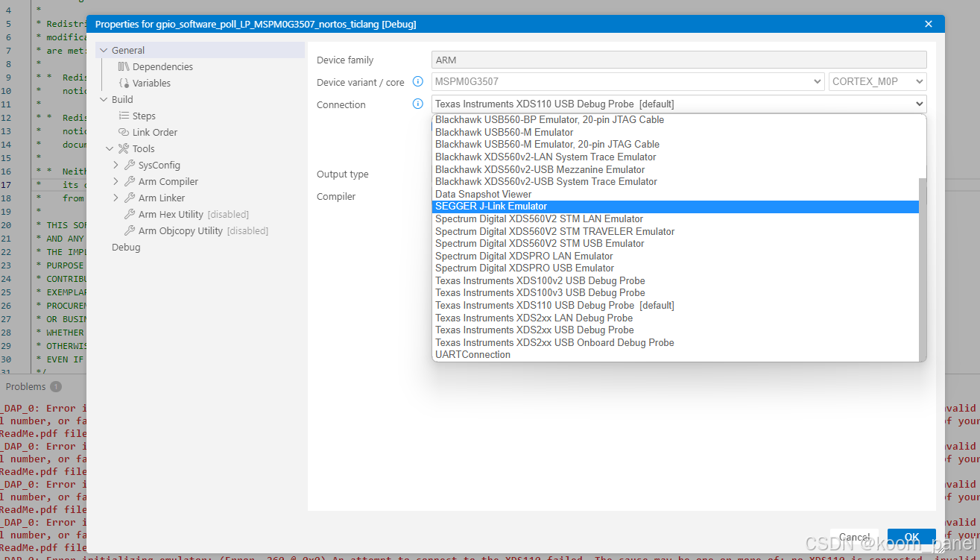Open the MSPM0G3507 device variant dropdown

point(627,82)
